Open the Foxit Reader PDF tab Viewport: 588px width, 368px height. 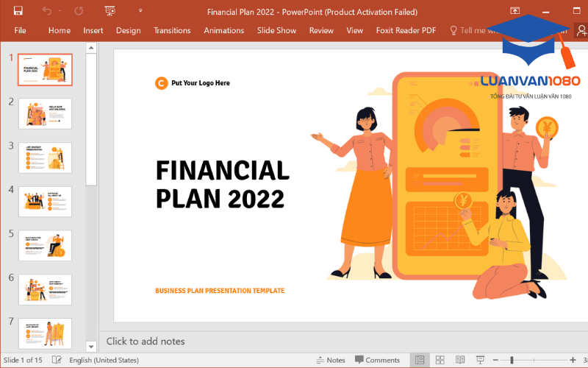(406, 30)
